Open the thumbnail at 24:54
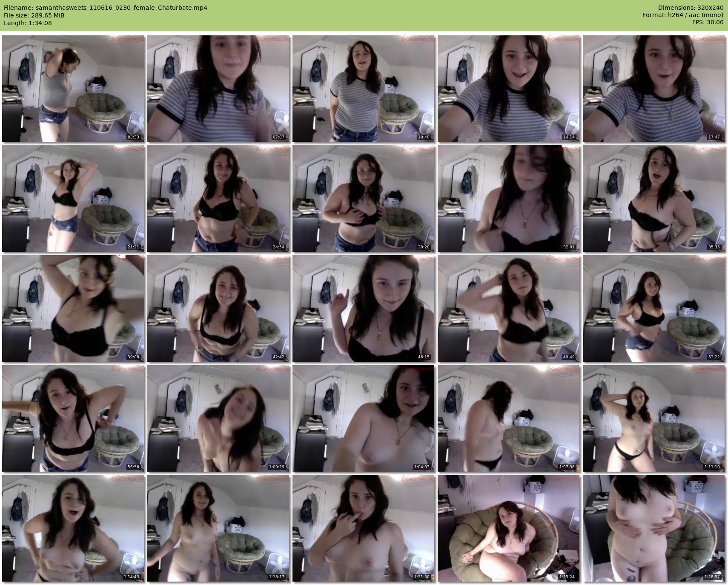Screen dimensions: 728x585 coord(218,199)
